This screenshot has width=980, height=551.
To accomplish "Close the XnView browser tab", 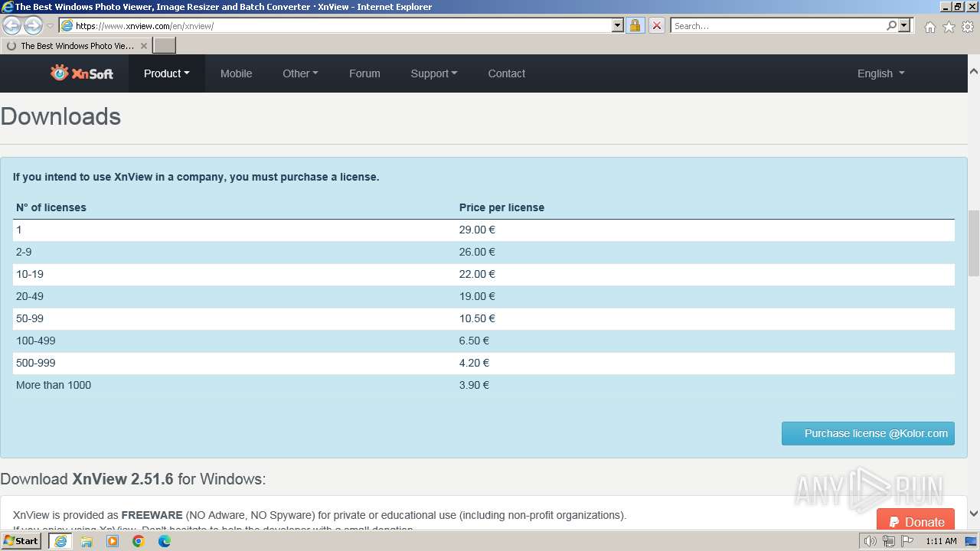I will 143,46.
